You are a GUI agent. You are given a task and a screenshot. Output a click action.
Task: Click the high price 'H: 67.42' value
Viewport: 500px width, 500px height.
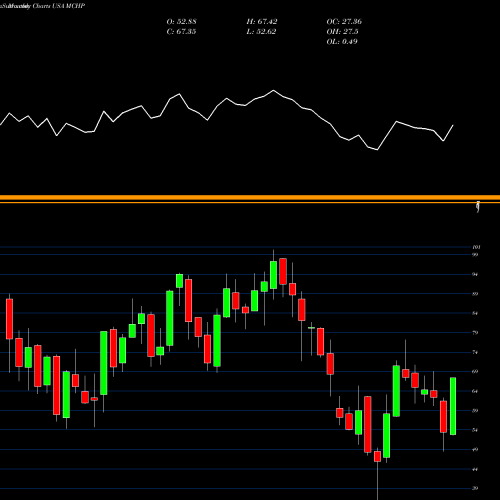pyautogui.click(x=262, y=21)
